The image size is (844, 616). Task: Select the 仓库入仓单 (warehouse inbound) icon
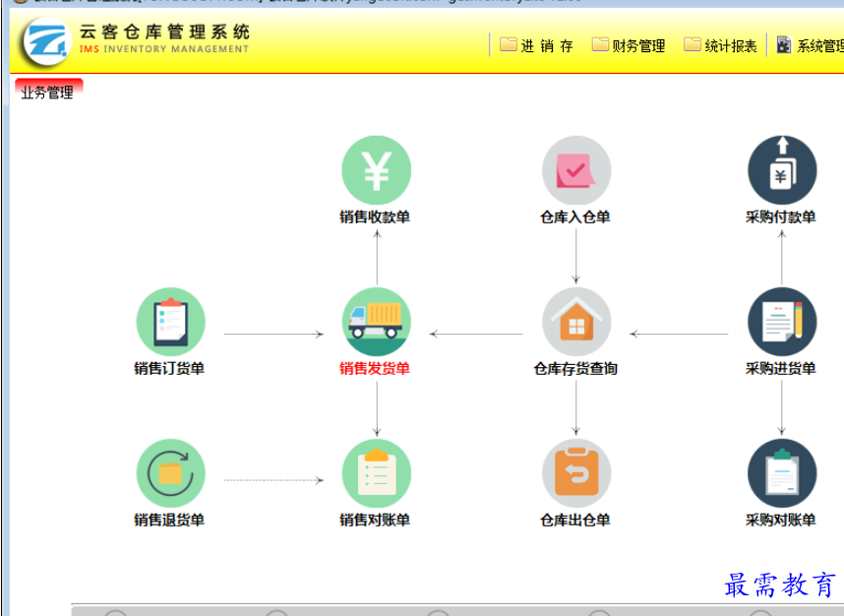(x=576, y=169)
